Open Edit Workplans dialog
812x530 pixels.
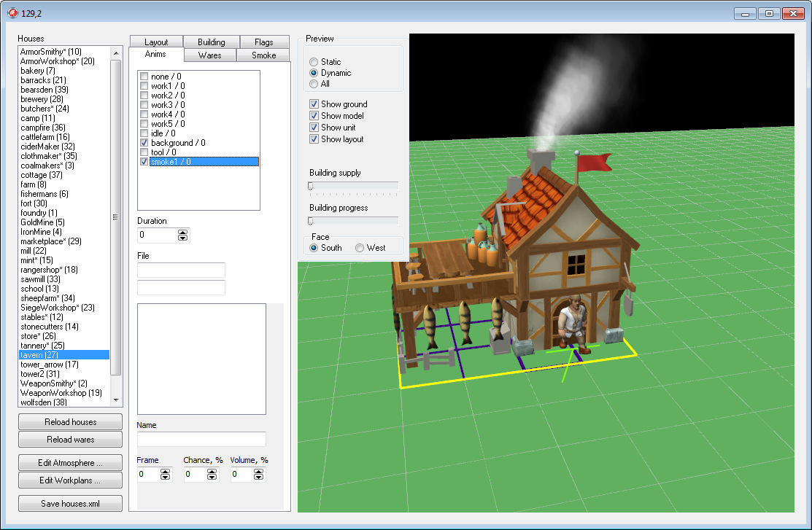pyautogui.click(x=71, y=480)
